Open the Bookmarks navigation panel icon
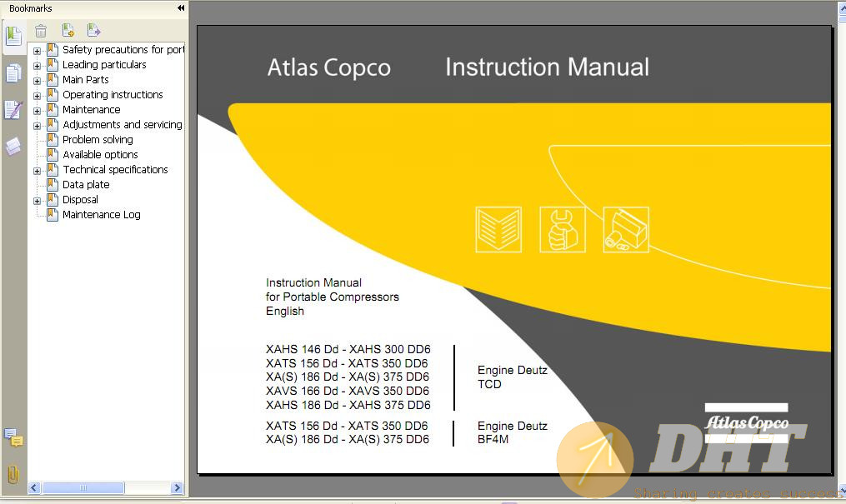 [13, 37]
